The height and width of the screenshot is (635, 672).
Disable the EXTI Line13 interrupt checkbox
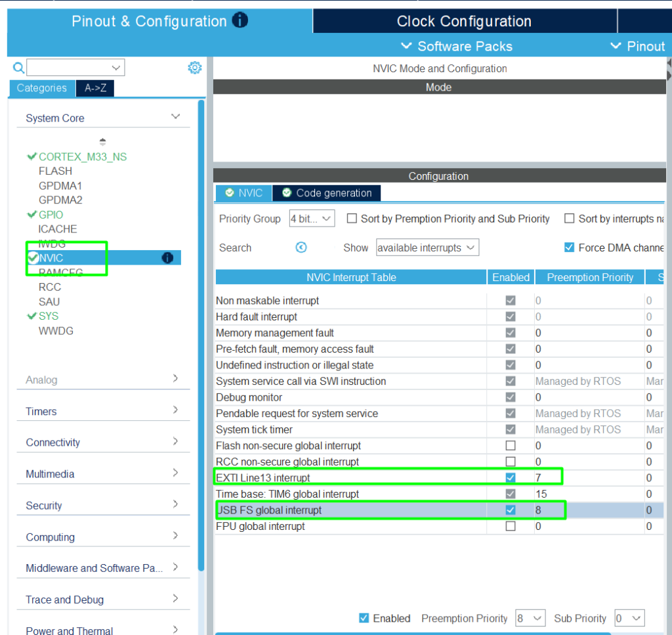pos(511,477)
